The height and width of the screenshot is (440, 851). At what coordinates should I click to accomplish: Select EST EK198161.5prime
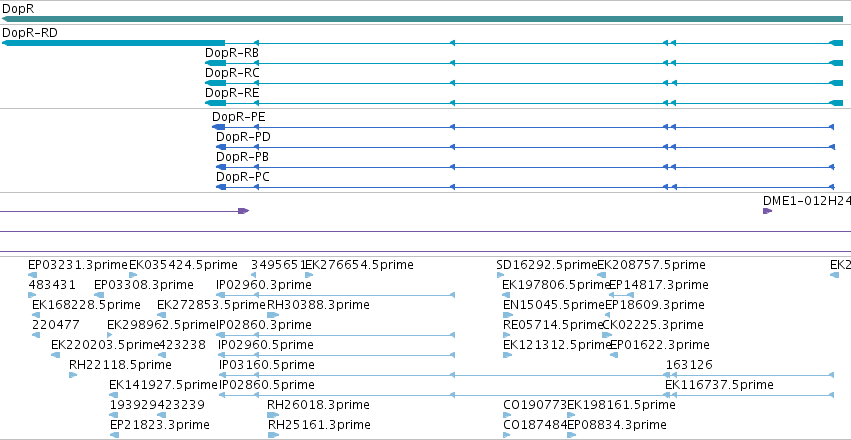tap(621, 405)
